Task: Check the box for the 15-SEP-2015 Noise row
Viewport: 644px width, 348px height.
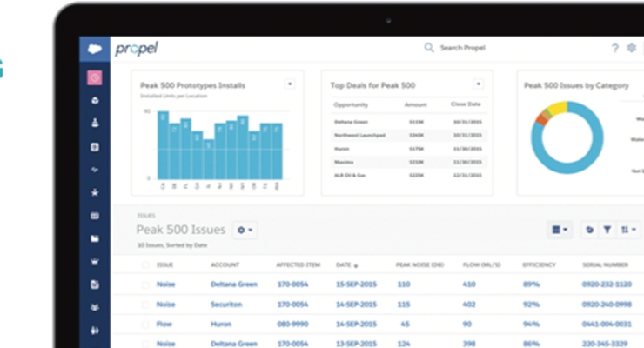Action: click(145, 284)
